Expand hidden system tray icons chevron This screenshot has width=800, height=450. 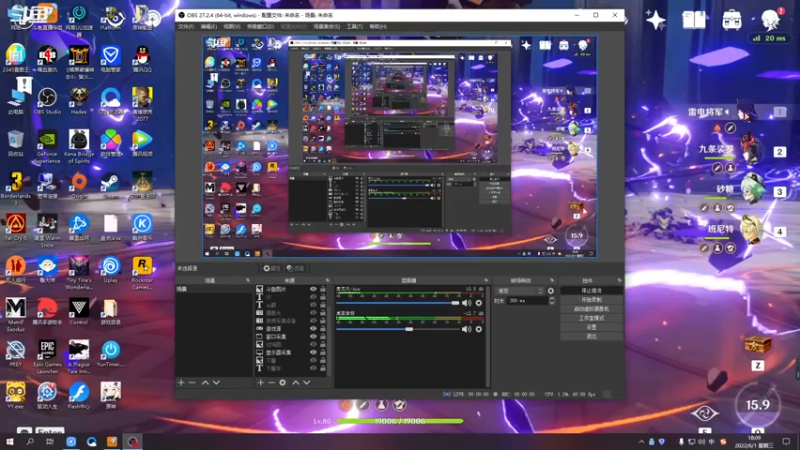[641, 442]
